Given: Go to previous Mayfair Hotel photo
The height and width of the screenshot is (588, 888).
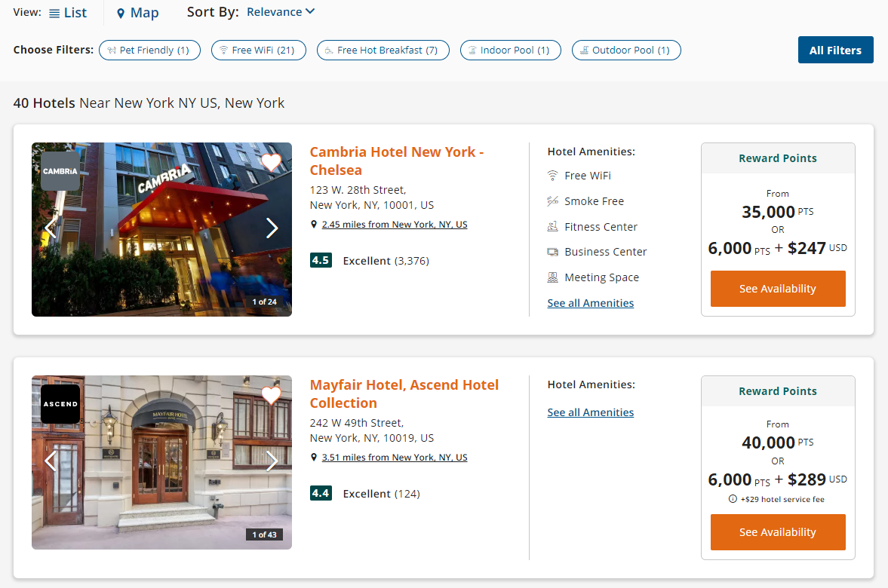Looking at the screenshot, I should 51,461.
